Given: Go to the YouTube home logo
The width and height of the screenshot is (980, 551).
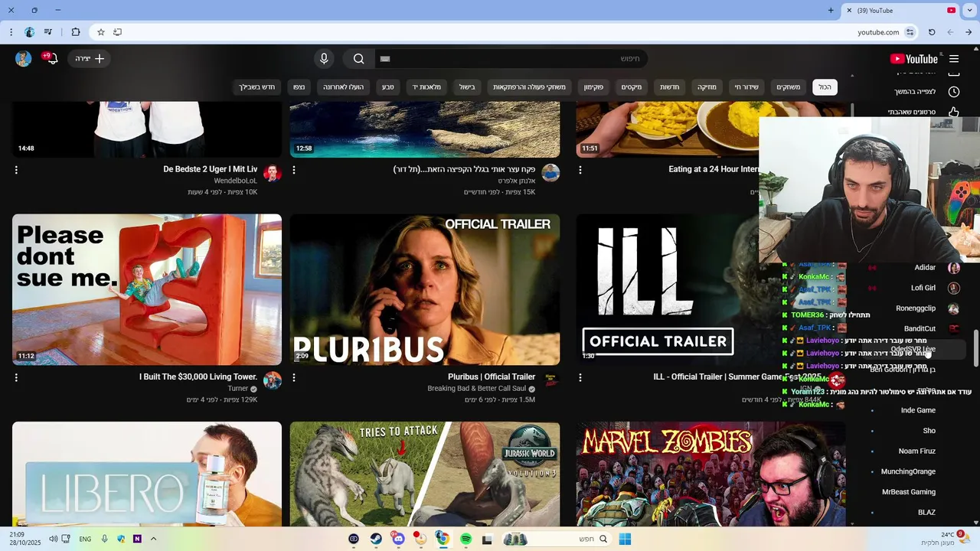Looking at the screenshot, I should tap(913, 59).
